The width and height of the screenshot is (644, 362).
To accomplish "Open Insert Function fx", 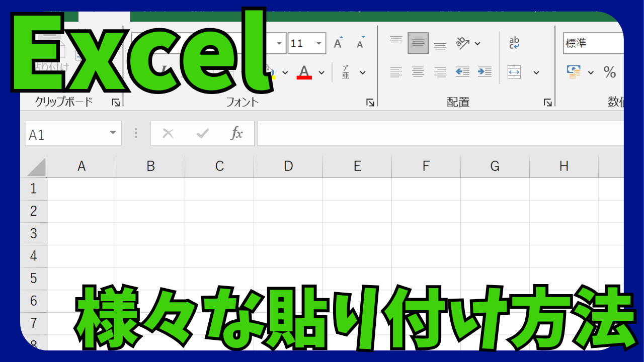I will (236, 133).
